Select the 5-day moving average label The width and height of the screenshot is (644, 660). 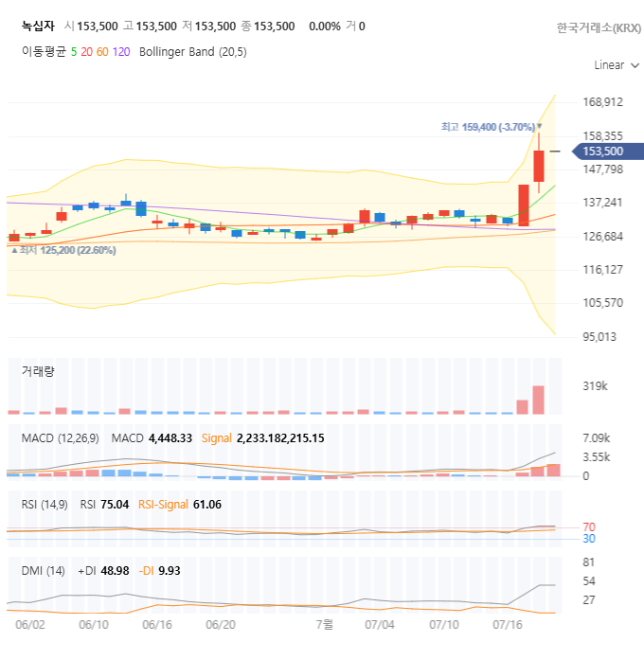(x=74, y=52)
